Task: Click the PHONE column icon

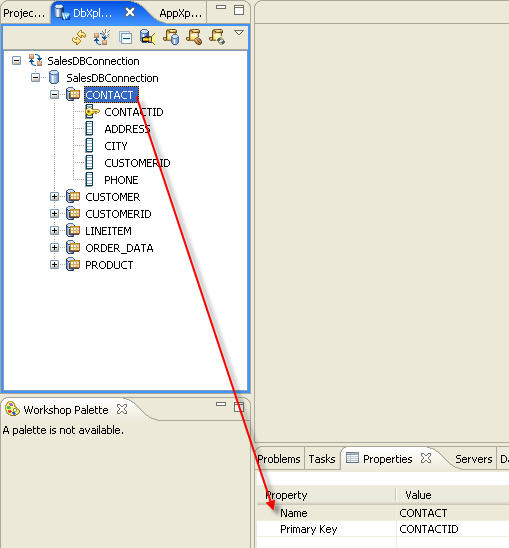Action: pyautogui.click(x=89, y=179)
